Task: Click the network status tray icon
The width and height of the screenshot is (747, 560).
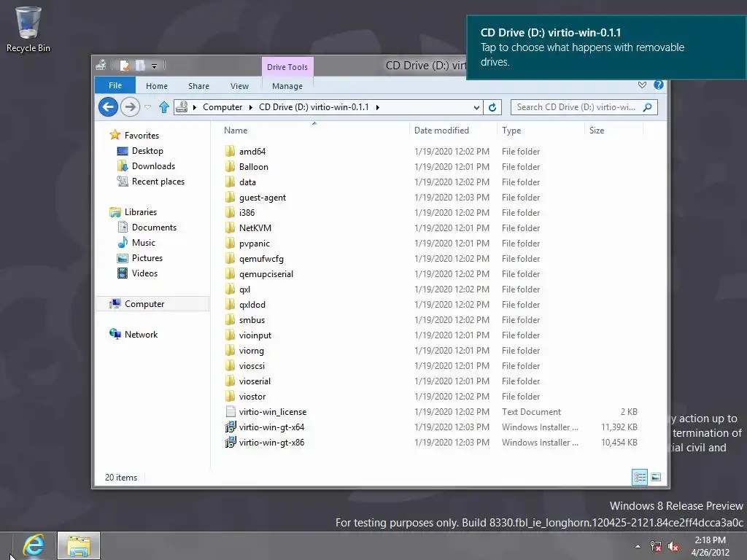Action: pyautogui.click(x=656, y=547)
